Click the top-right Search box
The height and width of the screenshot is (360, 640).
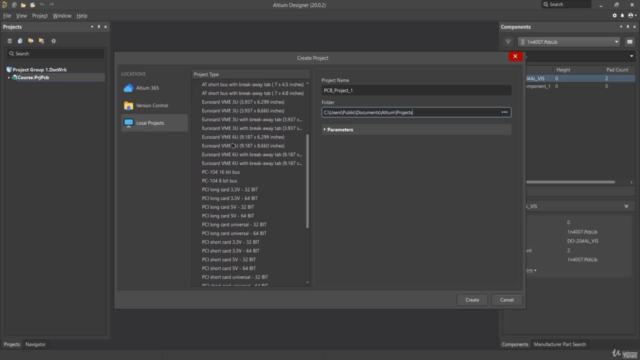(566, 4)
